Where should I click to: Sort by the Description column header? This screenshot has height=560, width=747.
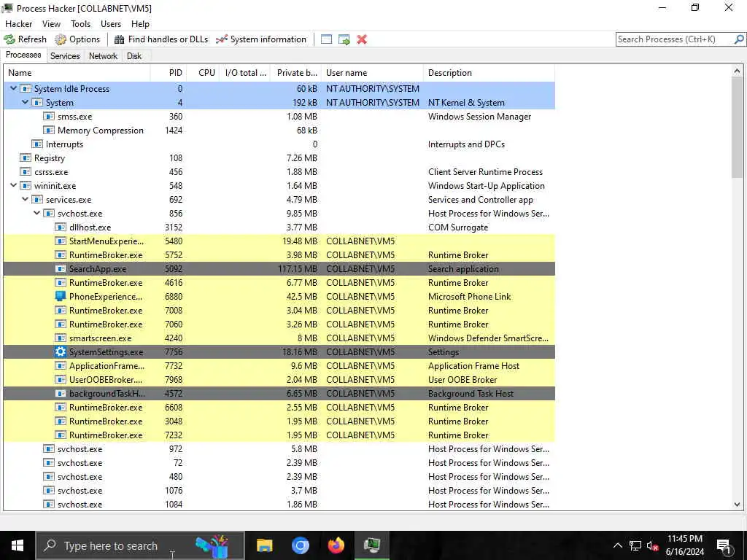click(489, 73)
